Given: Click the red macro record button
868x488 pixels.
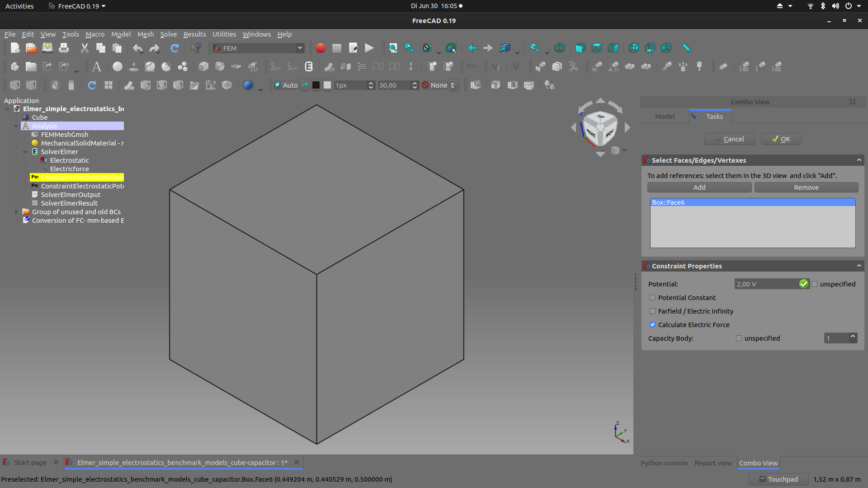Looking at the screenshot, I should pos(320,48).
